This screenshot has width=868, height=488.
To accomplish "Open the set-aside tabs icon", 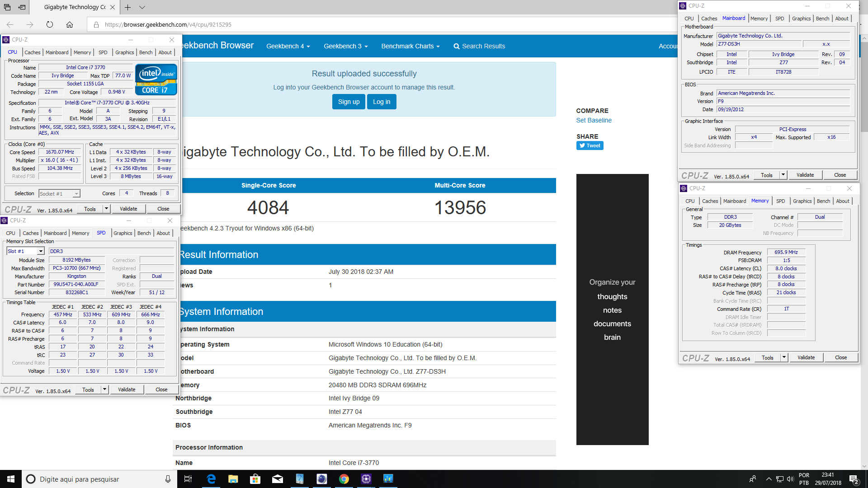I will pos(7,7).
